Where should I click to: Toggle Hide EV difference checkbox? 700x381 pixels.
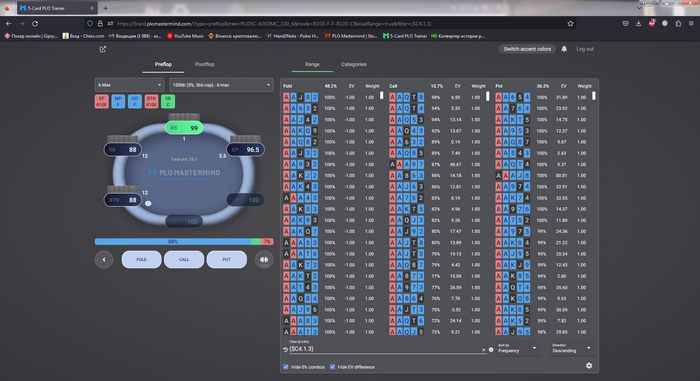(x=332, y=367)
